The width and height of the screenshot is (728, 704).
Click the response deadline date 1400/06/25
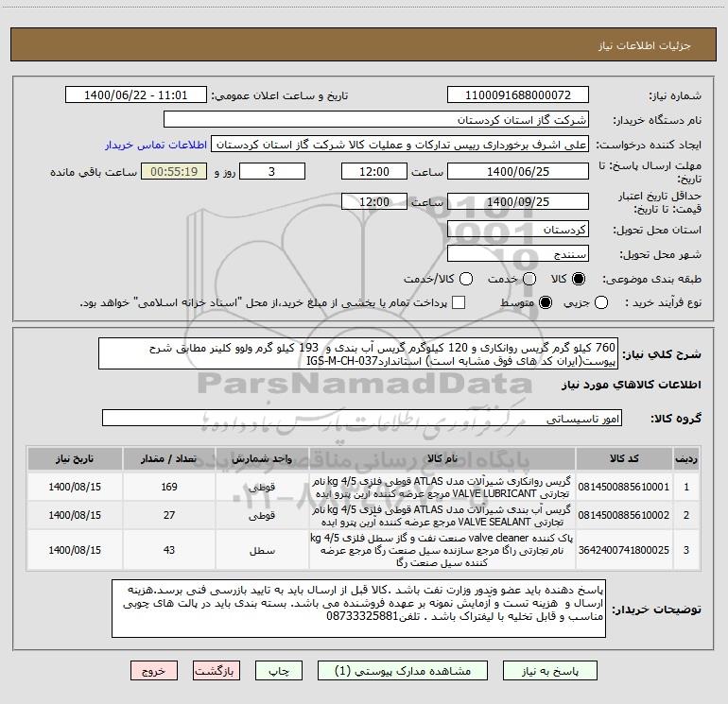(518, 171)
